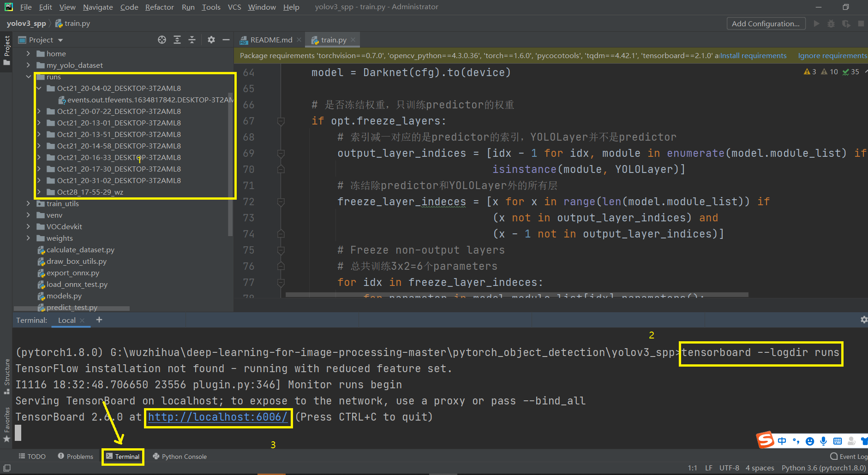Image resolution: width=868 pixels, height=475 pixels.
Task: Click Project tree horizontal scrollbar
Action: pyautogui.click(x=72, y=309)
